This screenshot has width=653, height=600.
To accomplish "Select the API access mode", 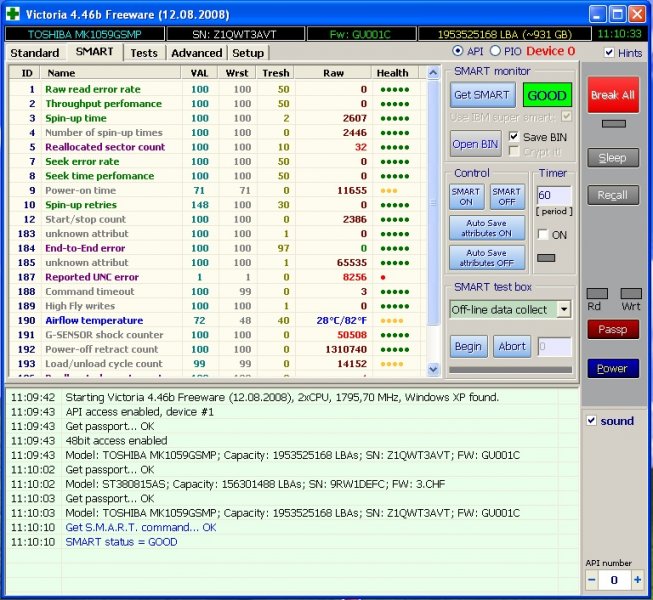I will (x=458, y=51).
